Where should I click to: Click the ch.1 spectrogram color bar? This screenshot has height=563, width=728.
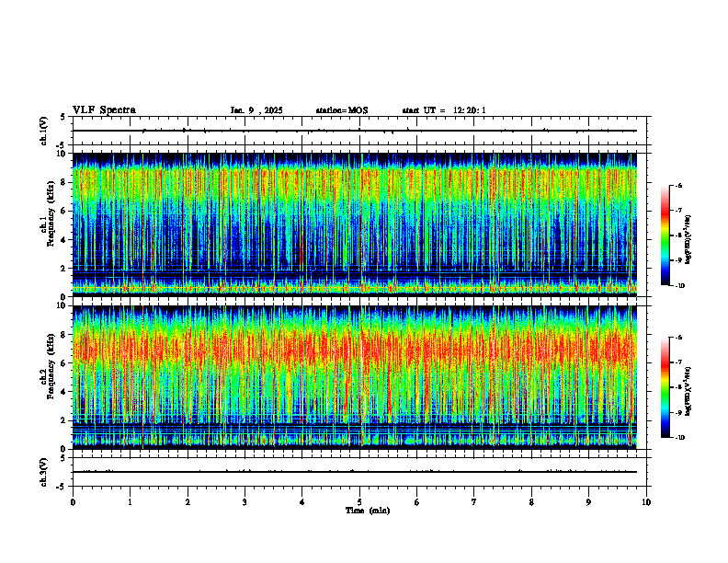click(x=665, y=236)
